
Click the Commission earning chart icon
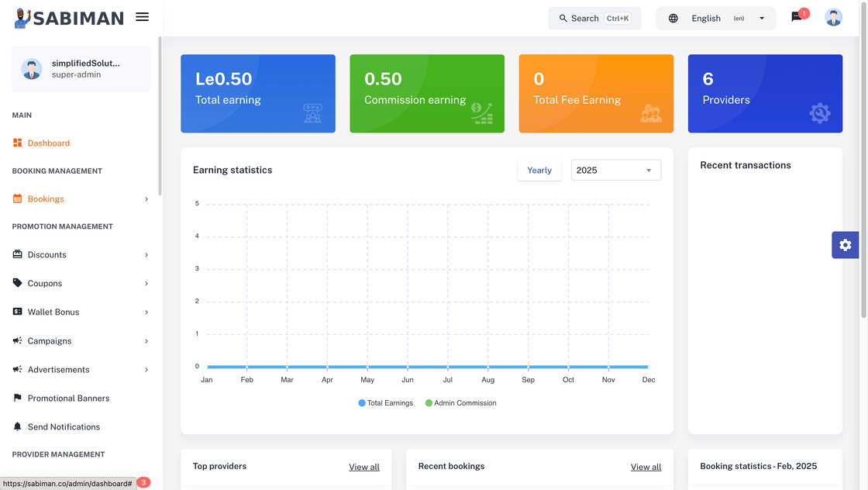[481, 113]
